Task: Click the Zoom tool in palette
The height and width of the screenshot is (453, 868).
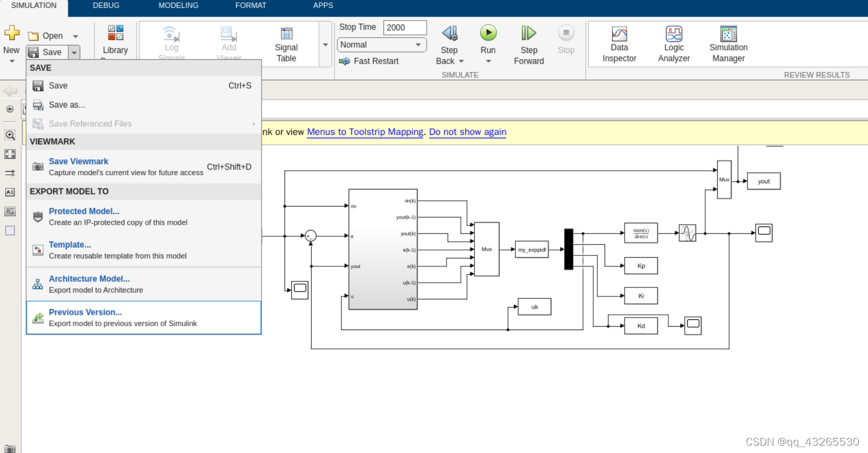Action: [x=10, y=135]
